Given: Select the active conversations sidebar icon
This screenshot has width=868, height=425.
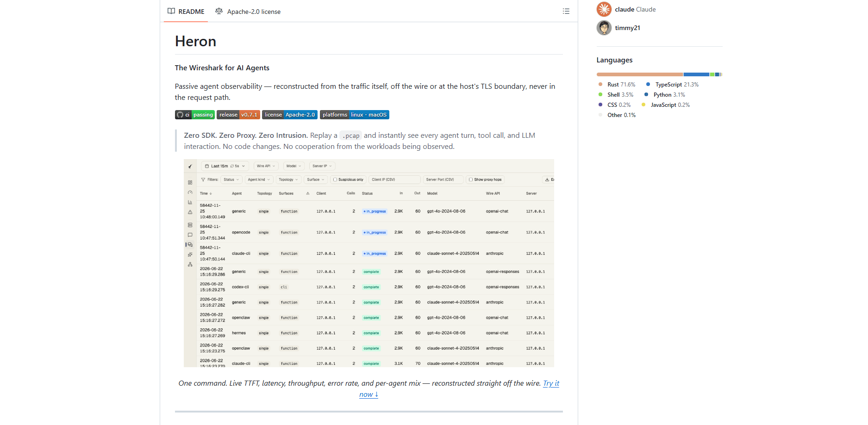Looking at the screenshot, I should (190, 245).
